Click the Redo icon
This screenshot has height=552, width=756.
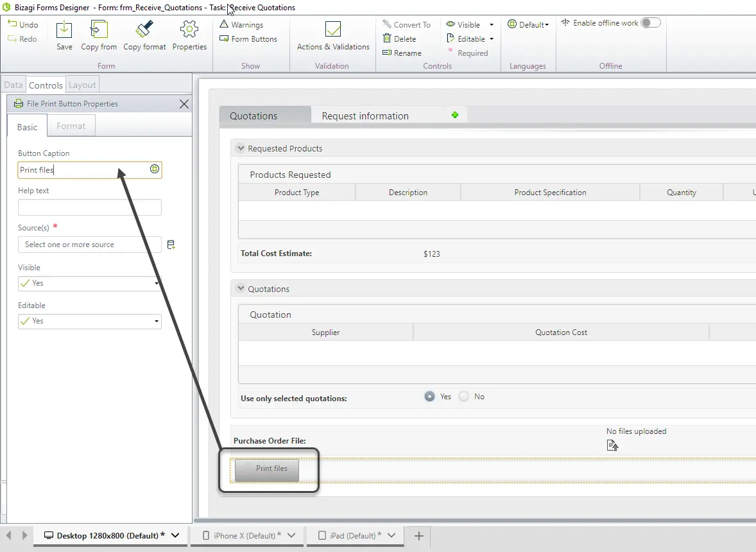12,39
